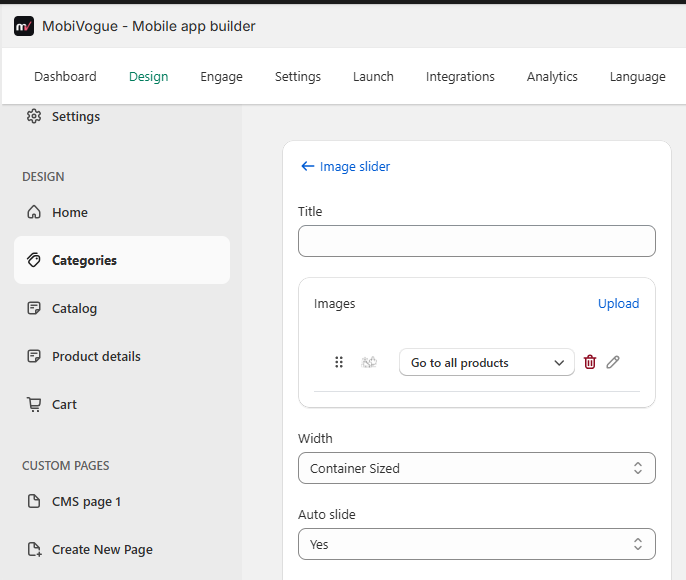Click the Upload link in Images
The height and width of the screenshot is (580, 686).
pos(618,304)
